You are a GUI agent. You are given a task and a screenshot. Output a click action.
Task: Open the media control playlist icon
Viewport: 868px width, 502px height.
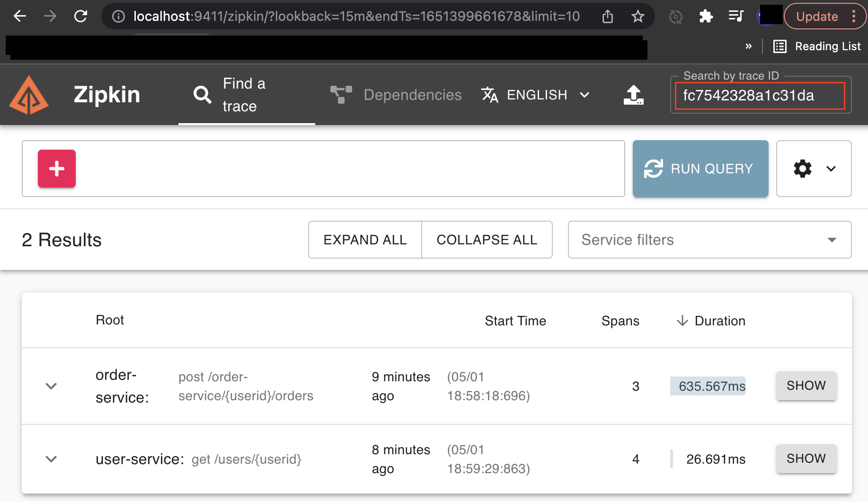tap(736, 17)
